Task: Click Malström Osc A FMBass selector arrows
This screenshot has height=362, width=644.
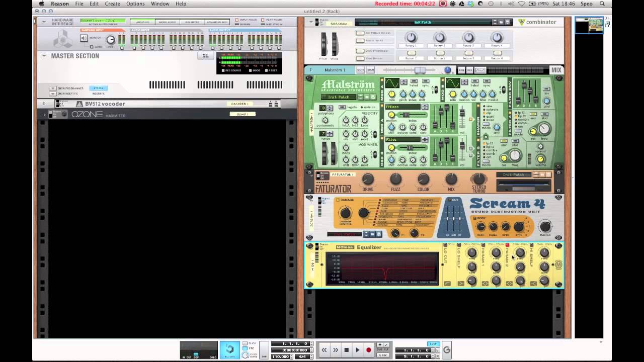Action: (x=425, y=107)
